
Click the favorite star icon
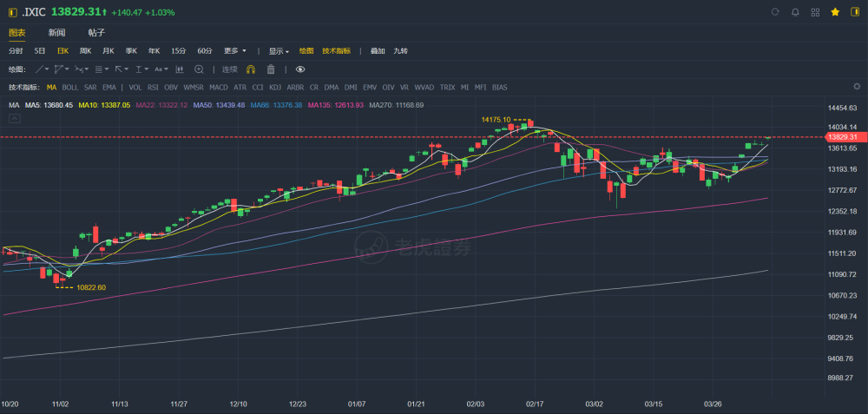(835, 12)
